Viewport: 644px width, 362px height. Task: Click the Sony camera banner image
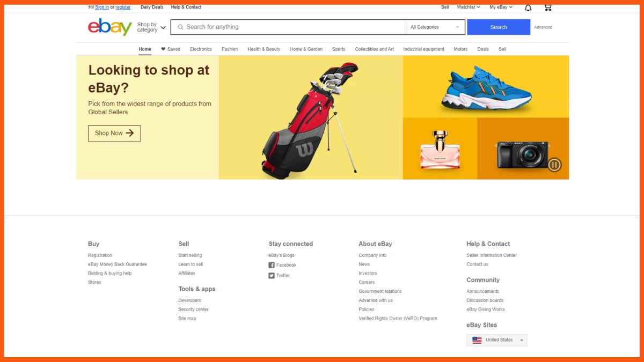point(523,149)
